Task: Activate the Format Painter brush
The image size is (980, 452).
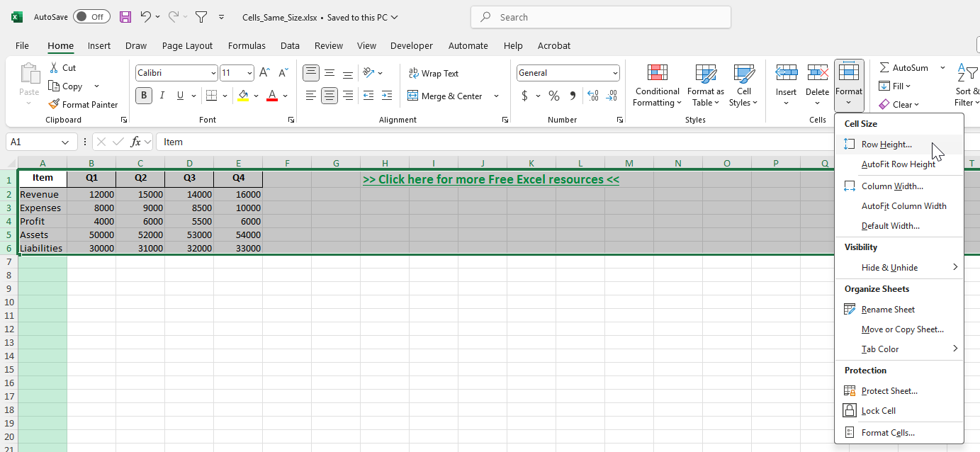Action: [x=54, y=105]
